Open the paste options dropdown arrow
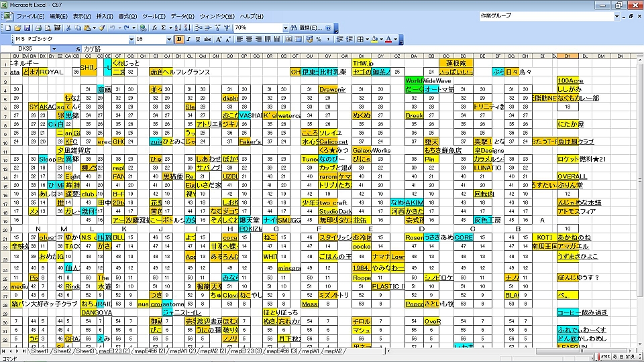 click(94, 28)
